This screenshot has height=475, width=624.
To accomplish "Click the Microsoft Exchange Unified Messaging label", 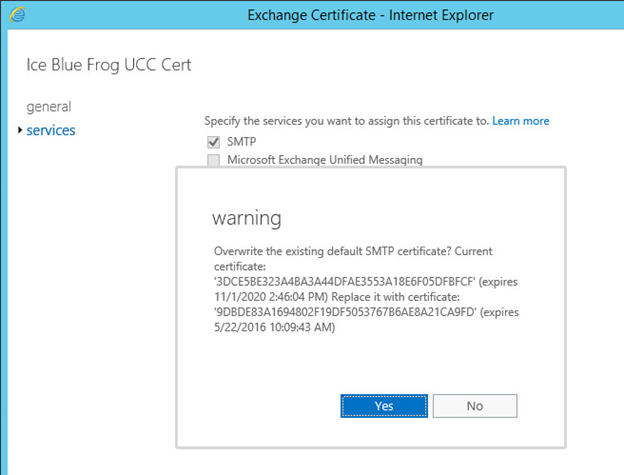I will point(325,160).
